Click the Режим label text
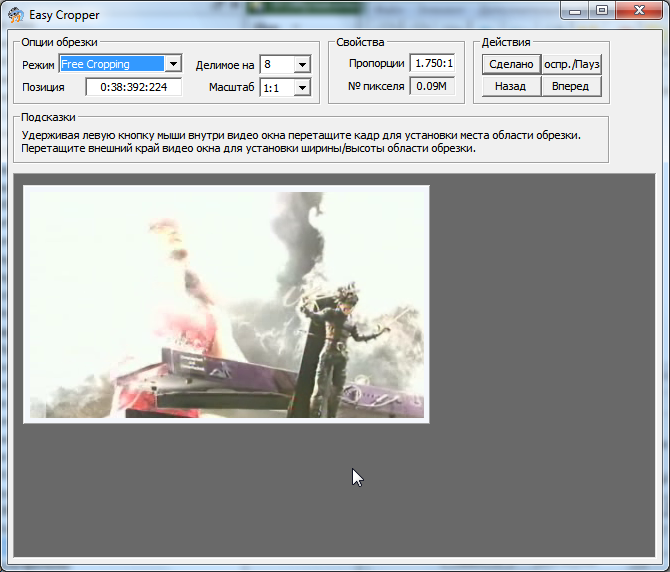 point(38,65)
